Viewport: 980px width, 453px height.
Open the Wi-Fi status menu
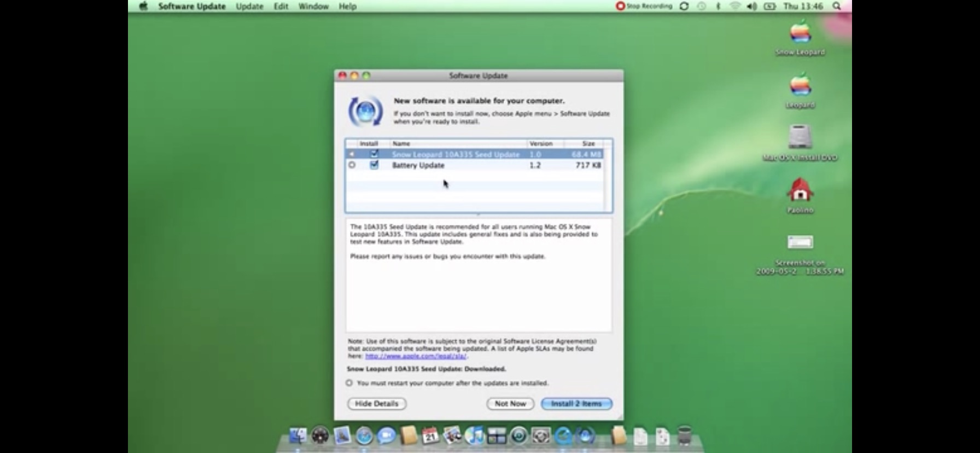point(735,6)
